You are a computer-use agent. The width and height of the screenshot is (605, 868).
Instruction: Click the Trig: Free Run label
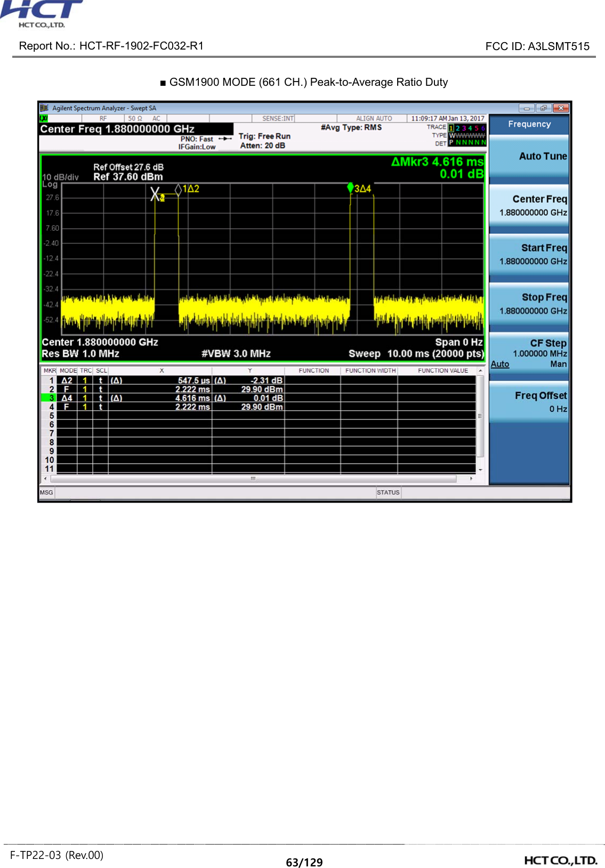click(x=264, y=136)
